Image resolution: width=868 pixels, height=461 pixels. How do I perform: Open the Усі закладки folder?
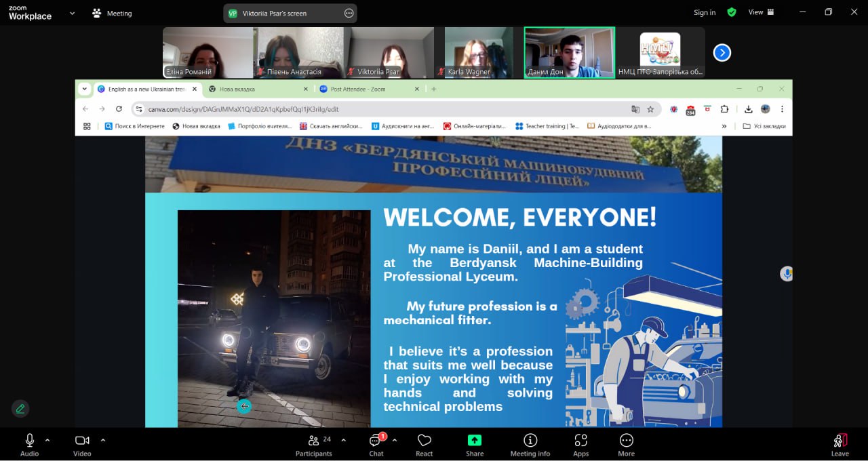point(764,126)
